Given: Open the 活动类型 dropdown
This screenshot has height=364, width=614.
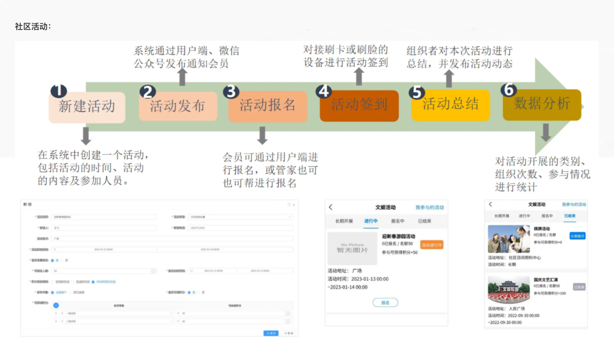Looking at the screenshot, I should point(240,217).
